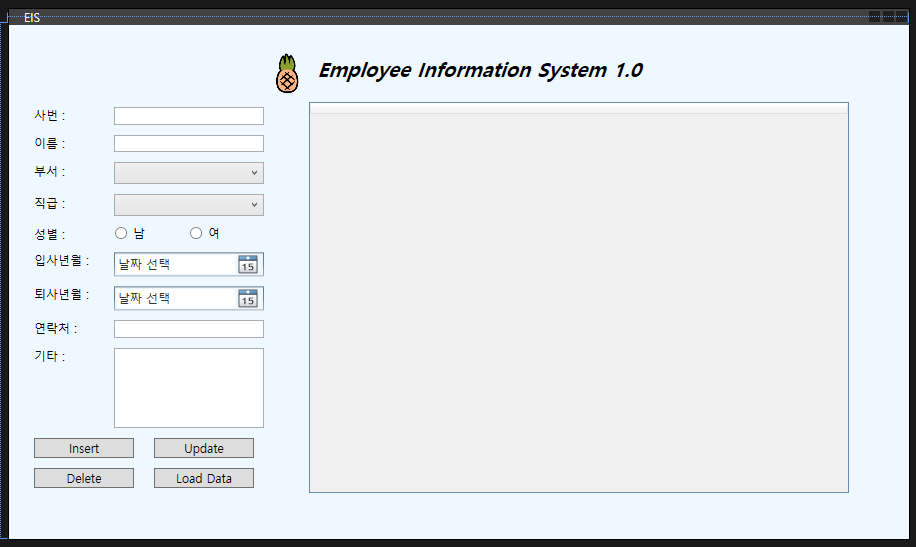Click the 직급 label
Screen dimensions: 916x547
50,203
